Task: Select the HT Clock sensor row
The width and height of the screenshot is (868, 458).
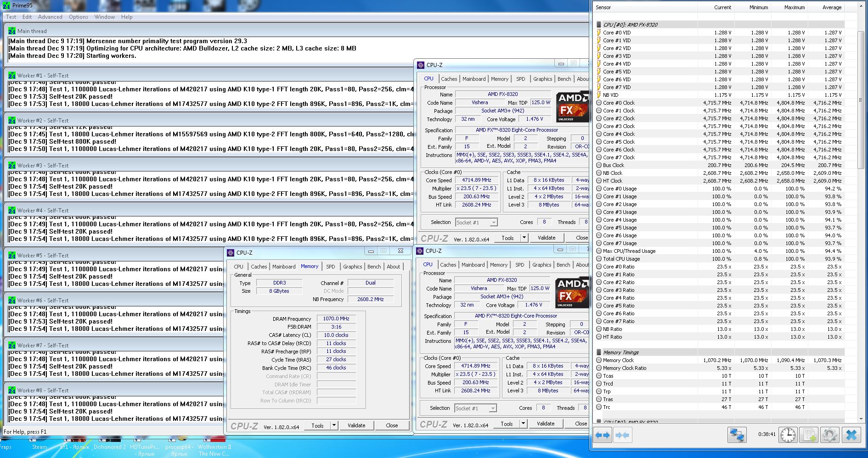Action: pyautogui.click(x=719, y=181)
